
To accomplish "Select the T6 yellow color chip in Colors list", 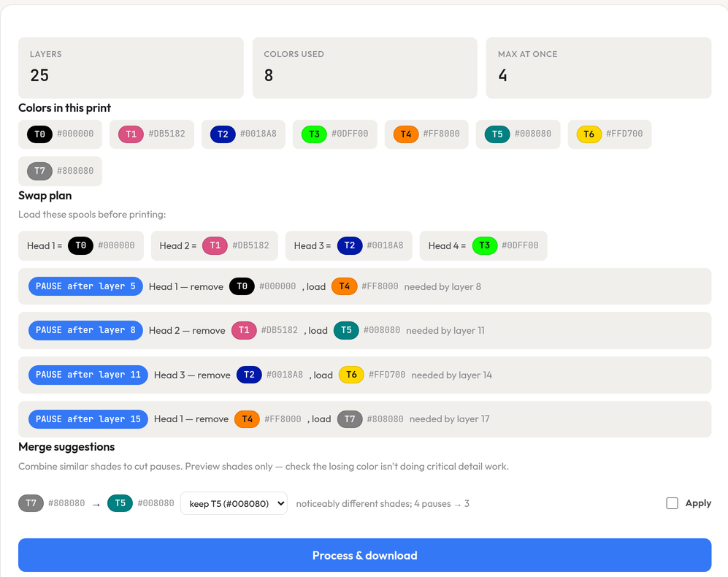I will coord(589,134).
